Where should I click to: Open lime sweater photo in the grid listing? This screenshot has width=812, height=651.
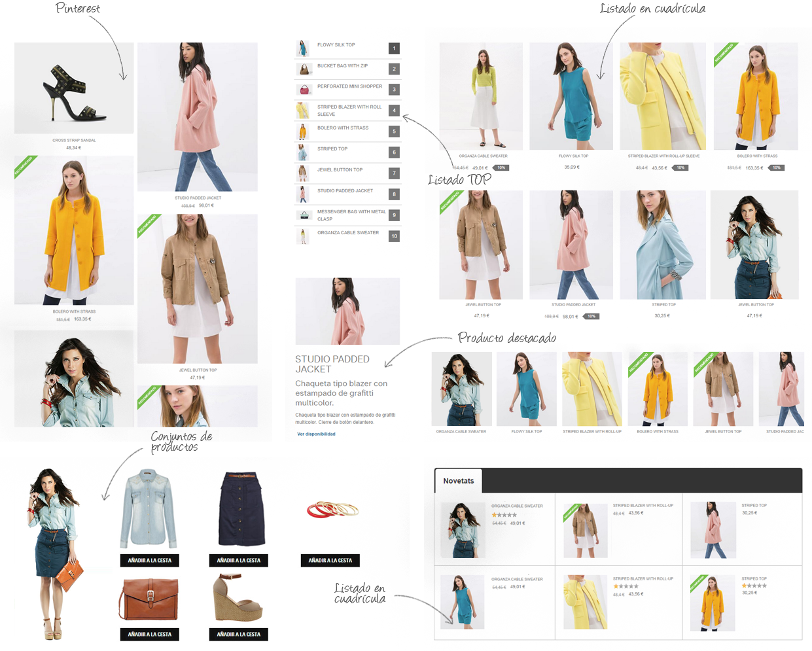click(481, 97)
